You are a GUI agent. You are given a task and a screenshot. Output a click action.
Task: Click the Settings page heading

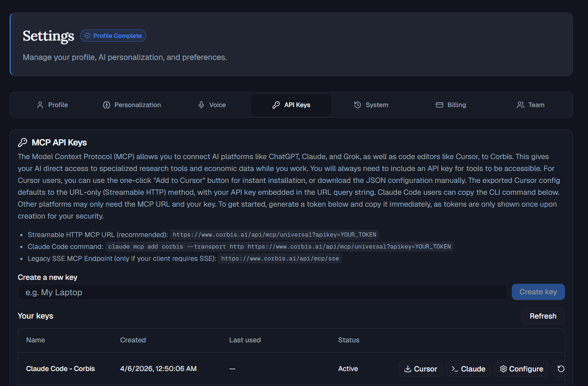(x=48, y=36)
